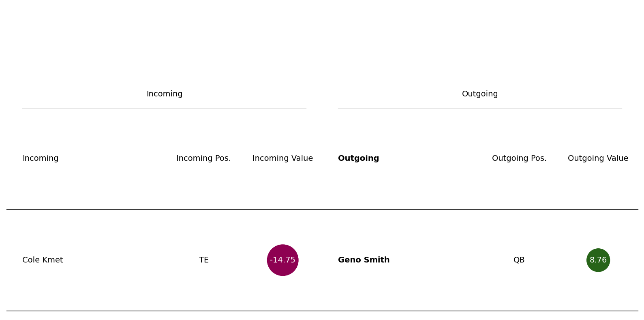The height and width of the screenshot is (320, 644).
Task: Click the bottom black table border line
Action: (x=322, y=311)
